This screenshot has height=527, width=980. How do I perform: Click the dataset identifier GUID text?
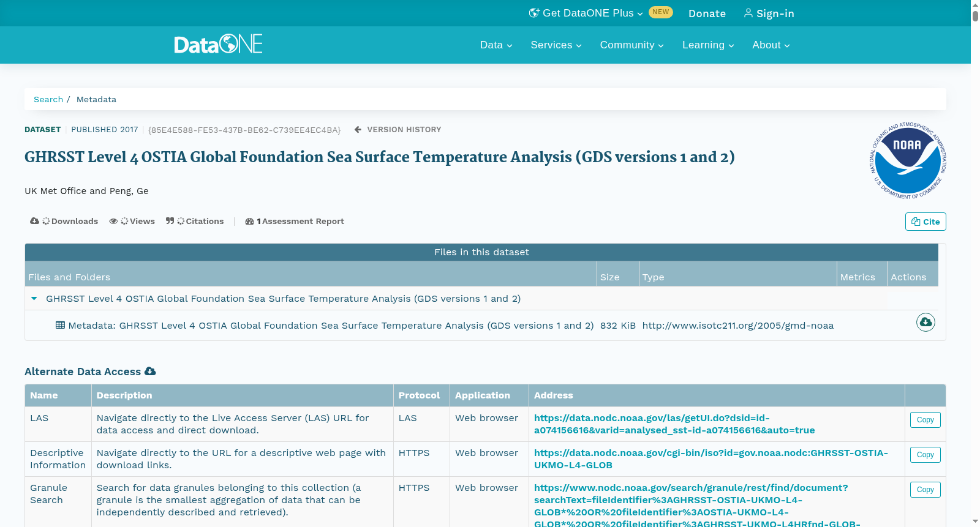[244, 130]
